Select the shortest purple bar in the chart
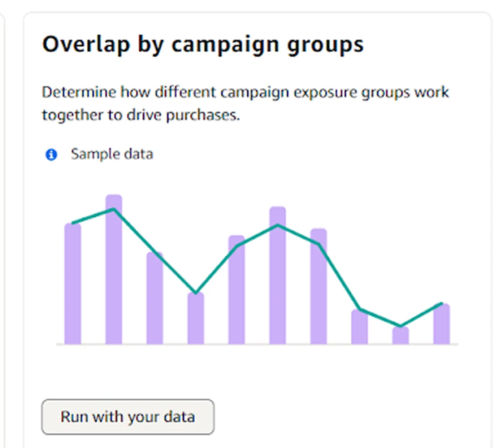 coord(401,336)
